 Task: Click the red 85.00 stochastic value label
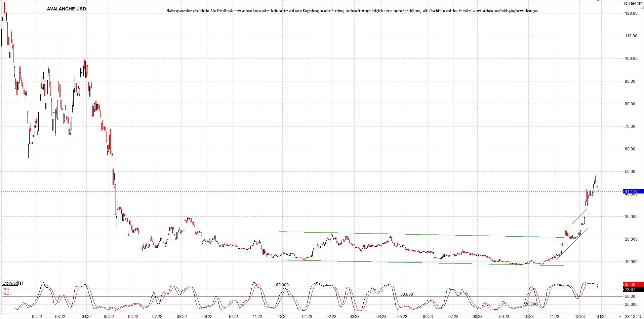tap(630, 284)
